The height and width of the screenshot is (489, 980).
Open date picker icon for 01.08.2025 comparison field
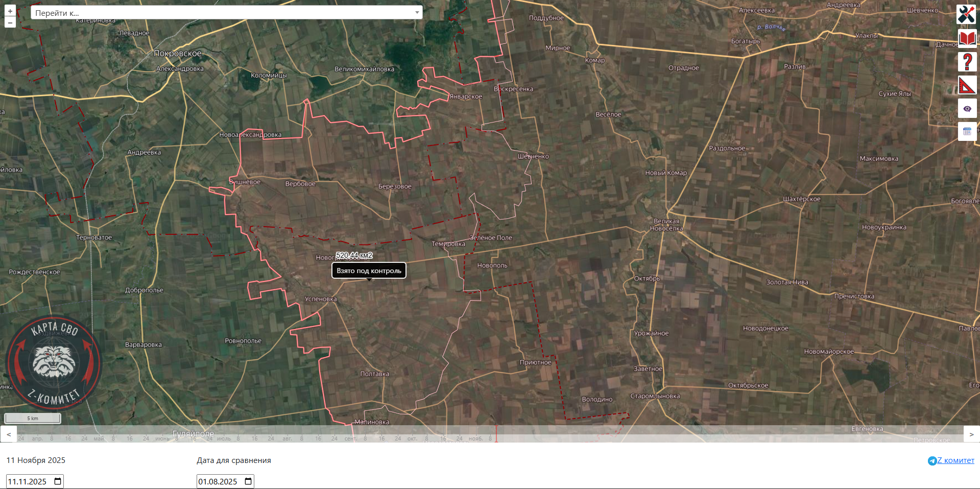point(248,481)
